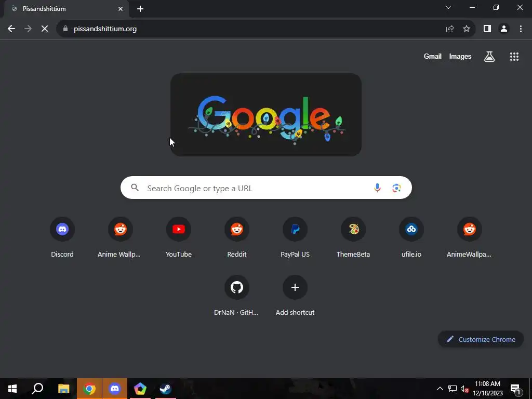Click the muted volume tray icon
This screenshot has height=399, width=532.
tap(464, 389)
